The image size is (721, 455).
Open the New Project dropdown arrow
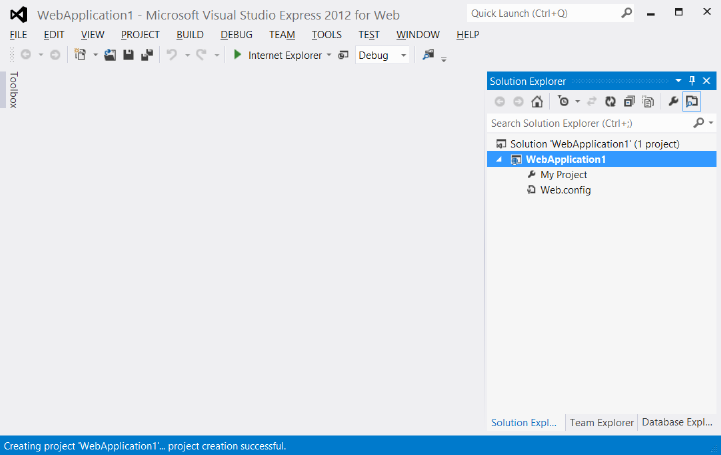pos(96,55)
